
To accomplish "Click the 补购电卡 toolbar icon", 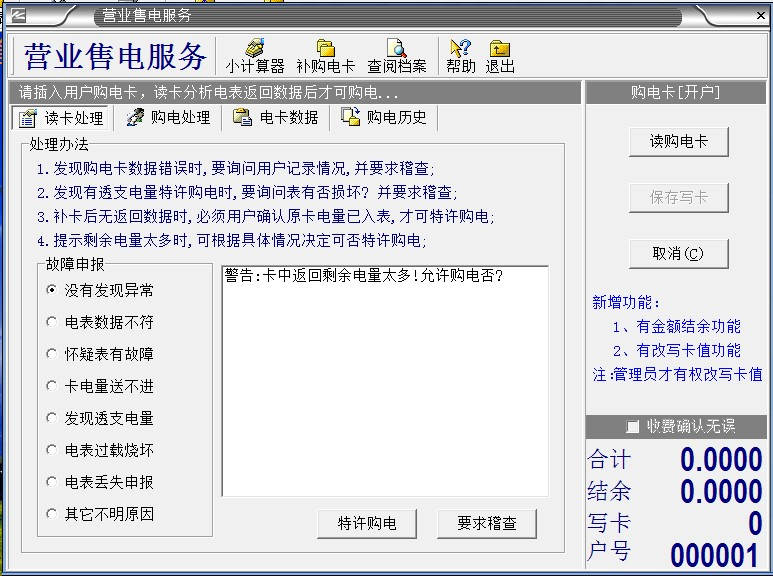I will (325, 55).
